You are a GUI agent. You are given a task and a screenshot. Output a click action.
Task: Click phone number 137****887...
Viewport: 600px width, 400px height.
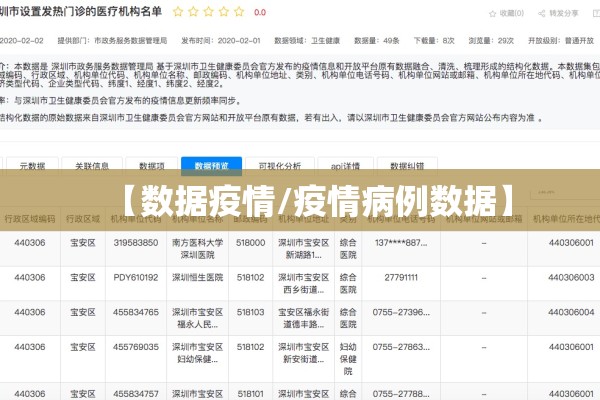coord(401,243)
